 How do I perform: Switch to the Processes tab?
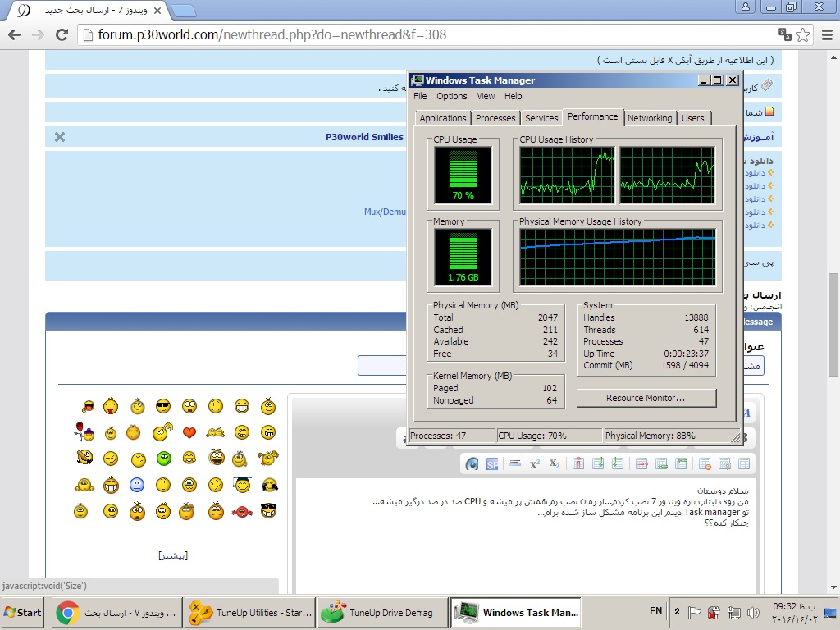point(495,118)
